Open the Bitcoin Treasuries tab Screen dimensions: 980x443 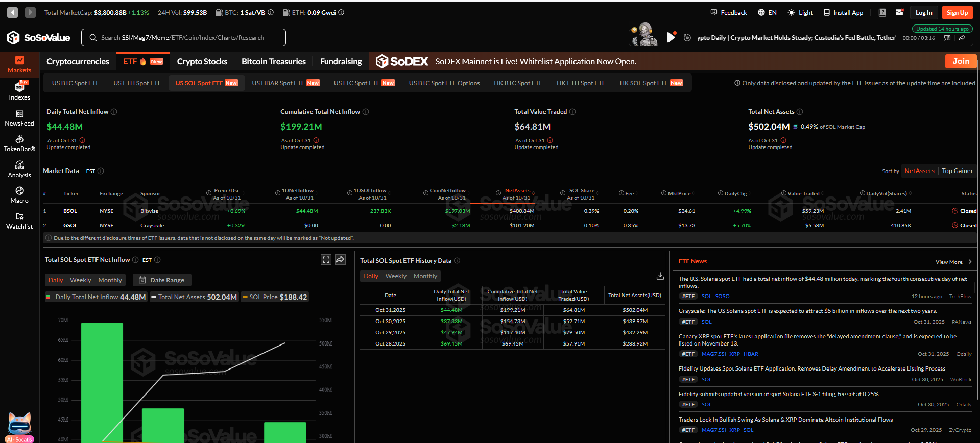(273, 61)
